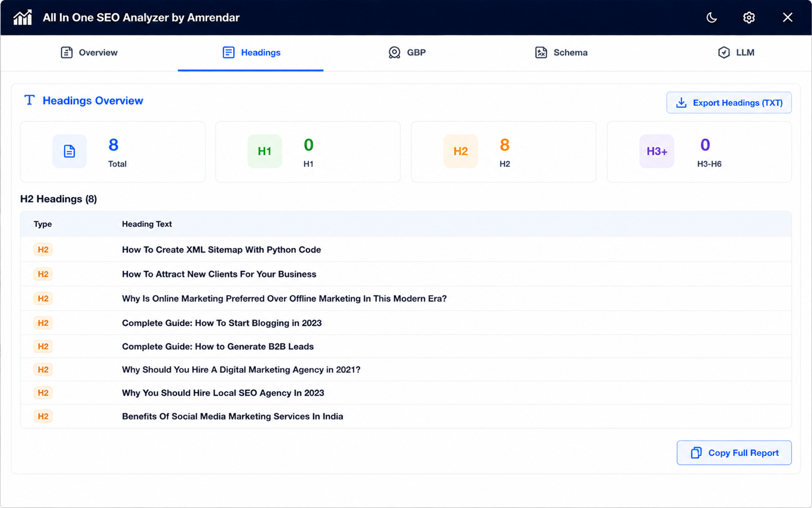The width and height of the screenshot is (812, 508).
Task: Export headings as TXT file
Action: point(729,102)
